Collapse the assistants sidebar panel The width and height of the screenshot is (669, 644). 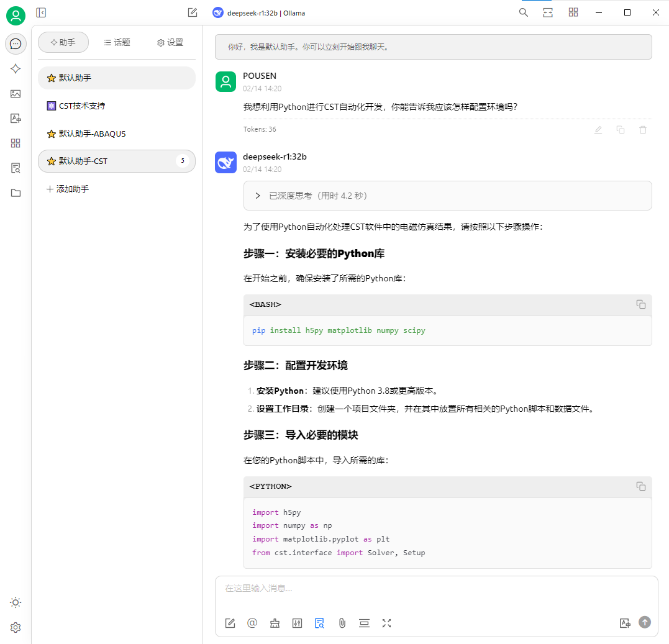click(x=41, y=12)
